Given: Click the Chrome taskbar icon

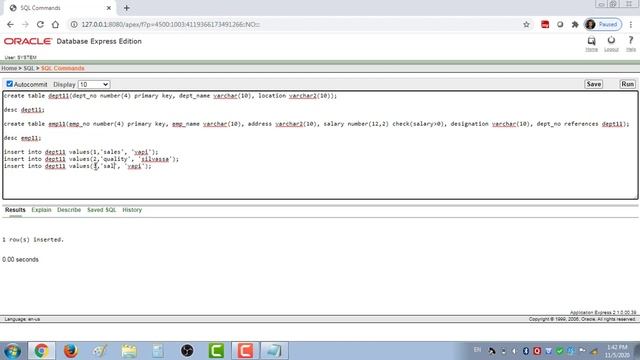Looking at the screenshot, I should [x=41, y=351].
